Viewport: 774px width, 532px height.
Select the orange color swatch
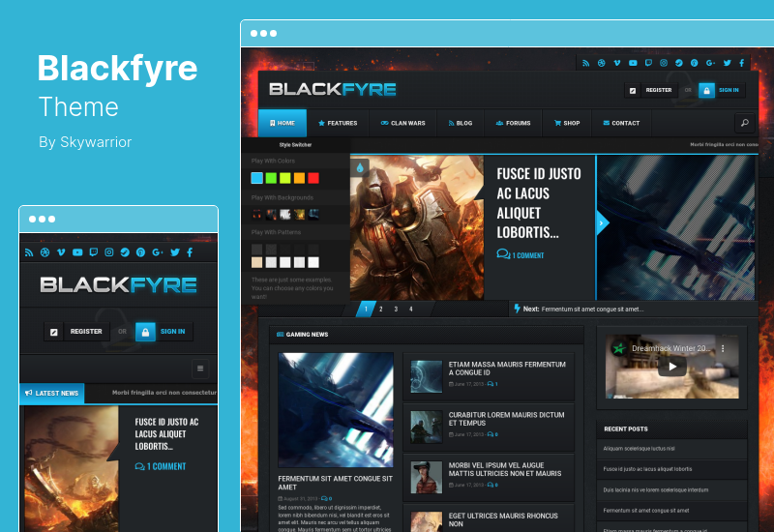point(300,178)
